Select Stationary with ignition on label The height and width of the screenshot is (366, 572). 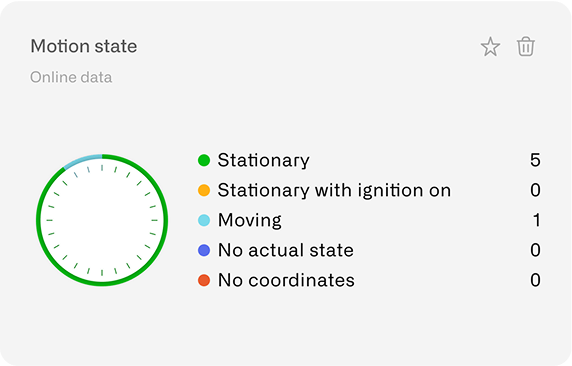point(334,190)
